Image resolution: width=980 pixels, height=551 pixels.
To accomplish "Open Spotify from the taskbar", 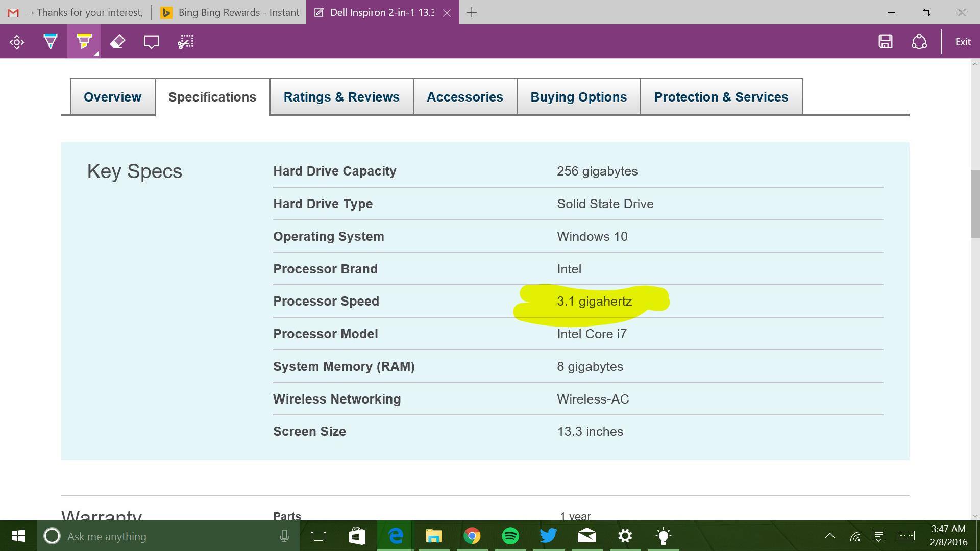I will [510, 536].
